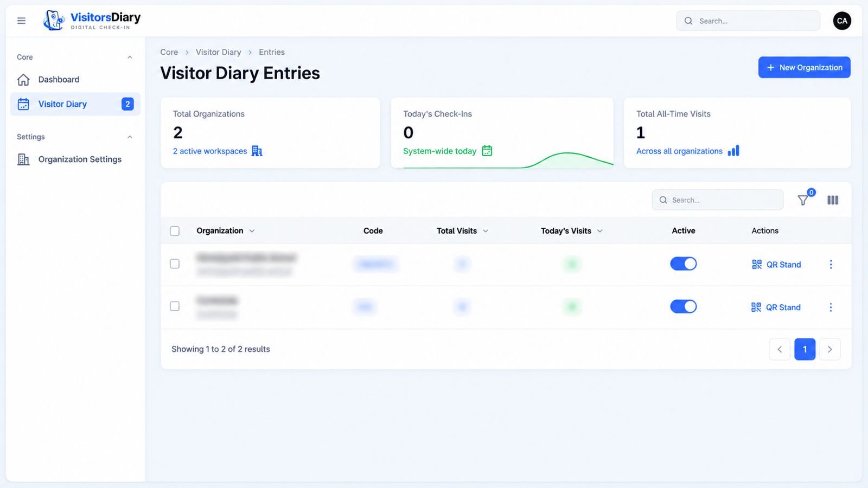Screen dimensions: 868x488
Task: Click the first row's QR Stand link
Action: click(x=776, y=265)
